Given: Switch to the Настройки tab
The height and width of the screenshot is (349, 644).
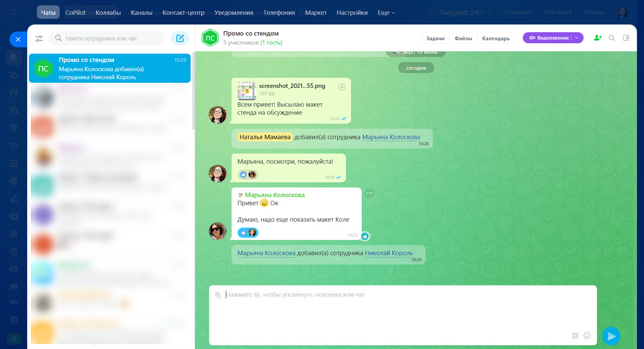Looking at the screenshot, I should [x=352, y=13].
